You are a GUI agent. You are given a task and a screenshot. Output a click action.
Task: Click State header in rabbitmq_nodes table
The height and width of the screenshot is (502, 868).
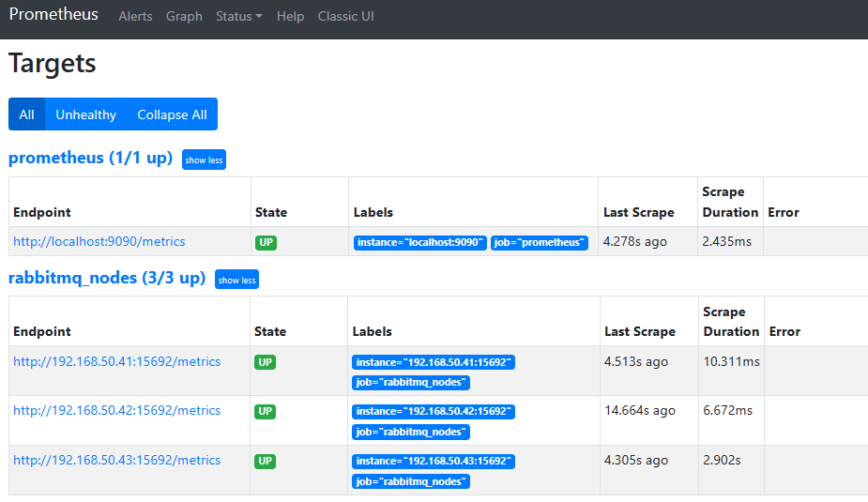pyautogui.click(x=270, y=331)
